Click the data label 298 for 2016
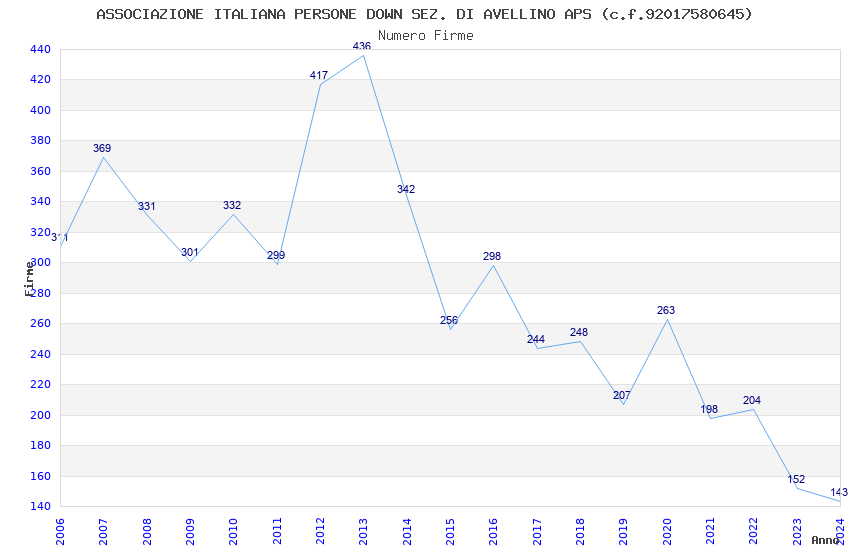The height and width of the screenshot is (550, 850). point(492,256)
